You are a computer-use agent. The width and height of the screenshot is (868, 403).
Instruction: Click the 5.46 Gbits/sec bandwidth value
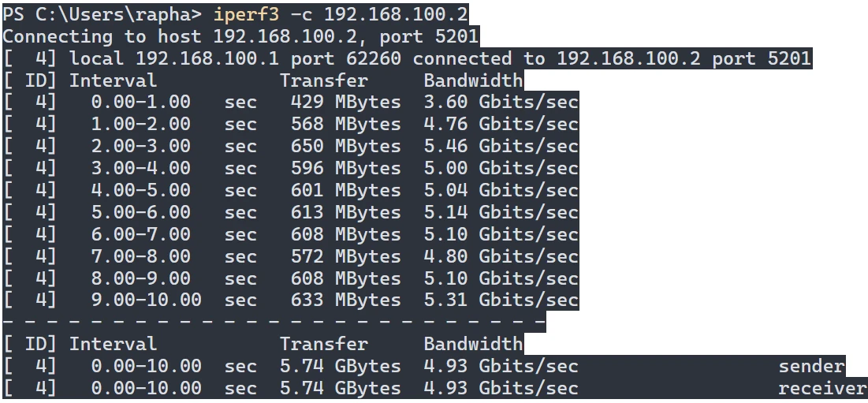(x=501, y=147)
